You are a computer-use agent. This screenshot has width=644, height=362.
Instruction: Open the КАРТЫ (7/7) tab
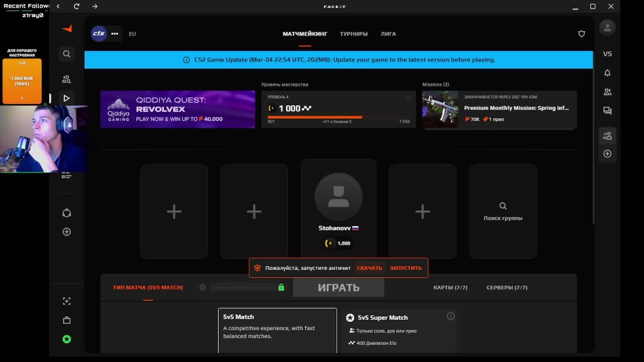450,288
